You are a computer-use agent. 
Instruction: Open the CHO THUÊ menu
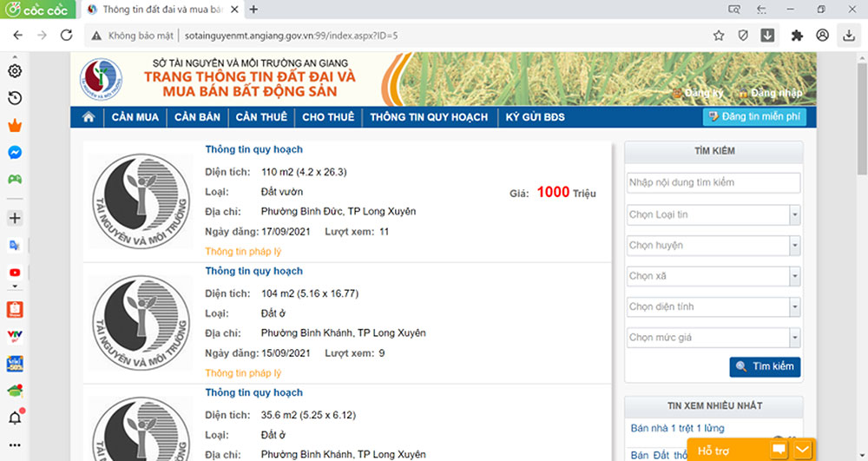(328, 117)
